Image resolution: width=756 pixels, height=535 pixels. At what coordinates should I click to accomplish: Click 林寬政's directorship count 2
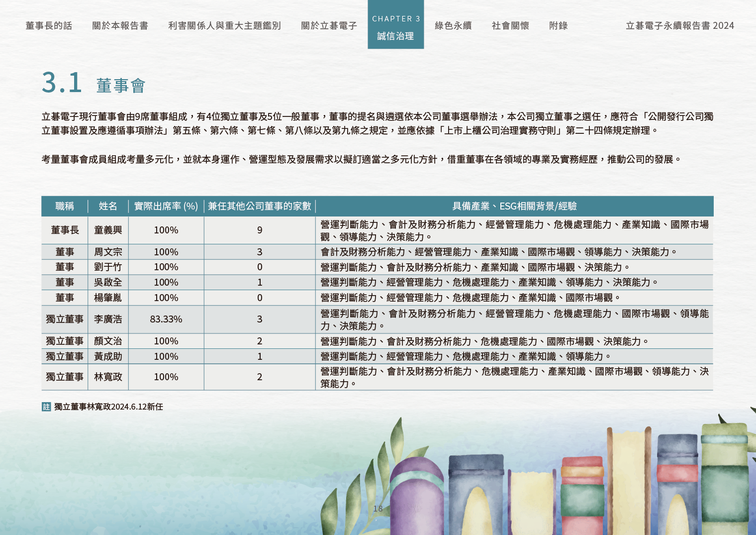click(x=260, y=377)
